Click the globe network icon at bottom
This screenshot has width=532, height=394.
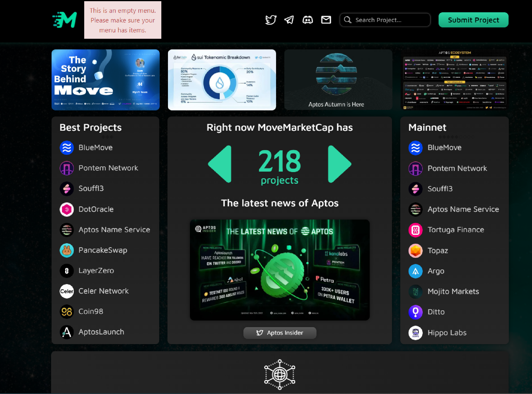pyautogui.click(x=280, y=374)
